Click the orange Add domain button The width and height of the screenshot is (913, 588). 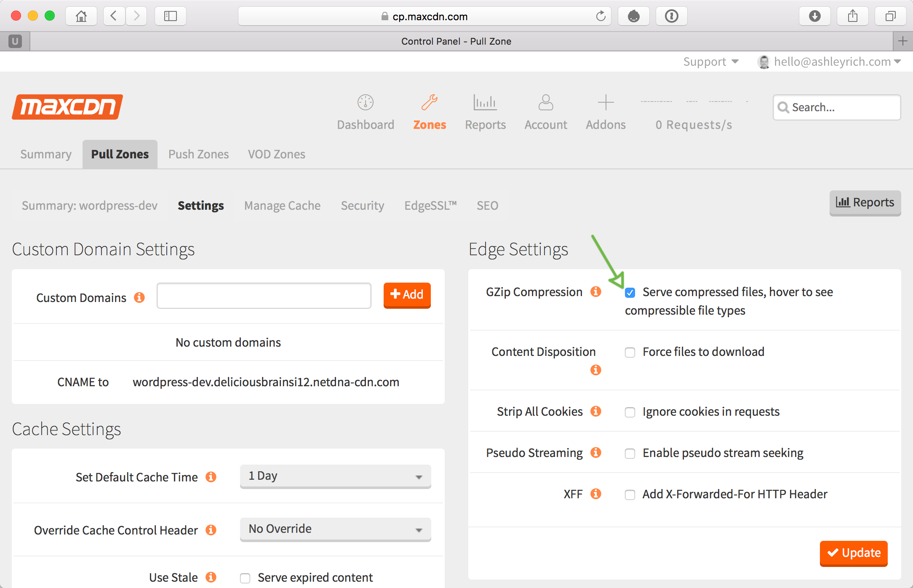click(407, 295)
